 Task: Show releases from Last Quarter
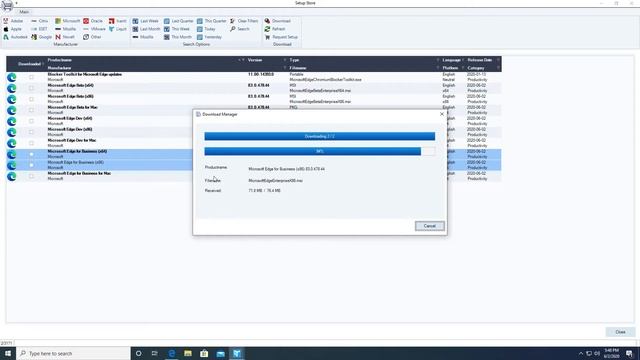tap(179, 21)
